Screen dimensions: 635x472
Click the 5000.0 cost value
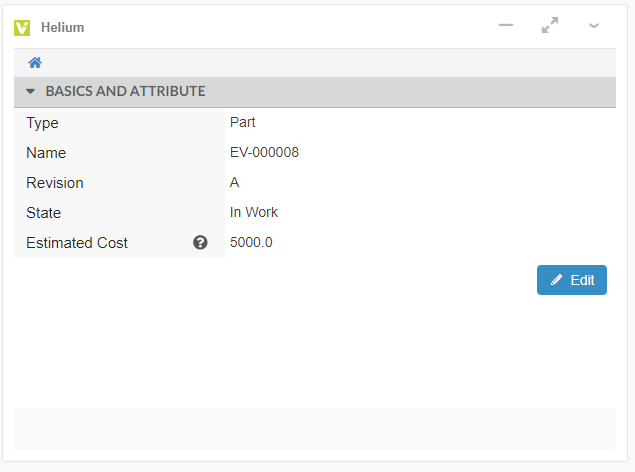tap(251, 243)
